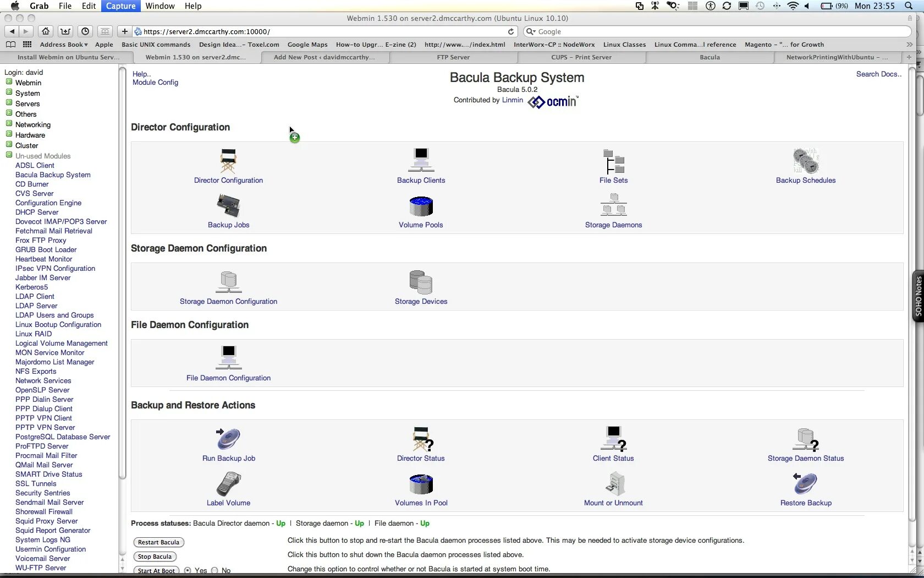Click the Start At Boot button
The image size is (924, 578).
point(156,570)
